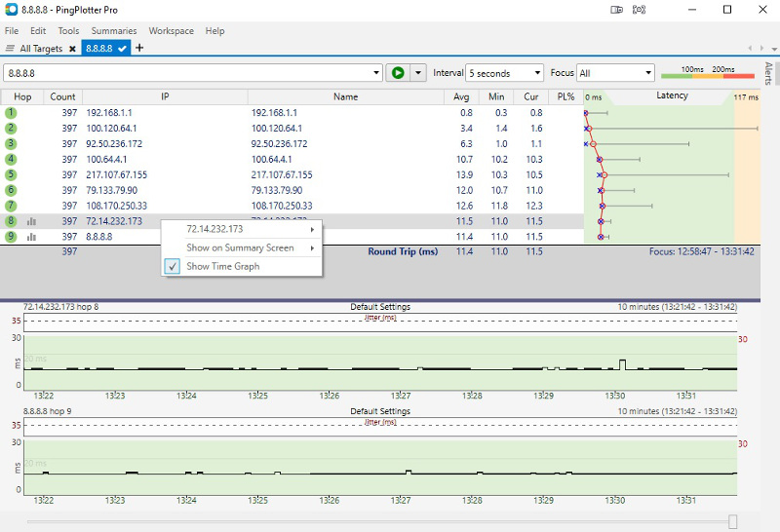Click the camera icon in the title bar
Viewport: 780px width, 532px height.
(x=616, y=10)
